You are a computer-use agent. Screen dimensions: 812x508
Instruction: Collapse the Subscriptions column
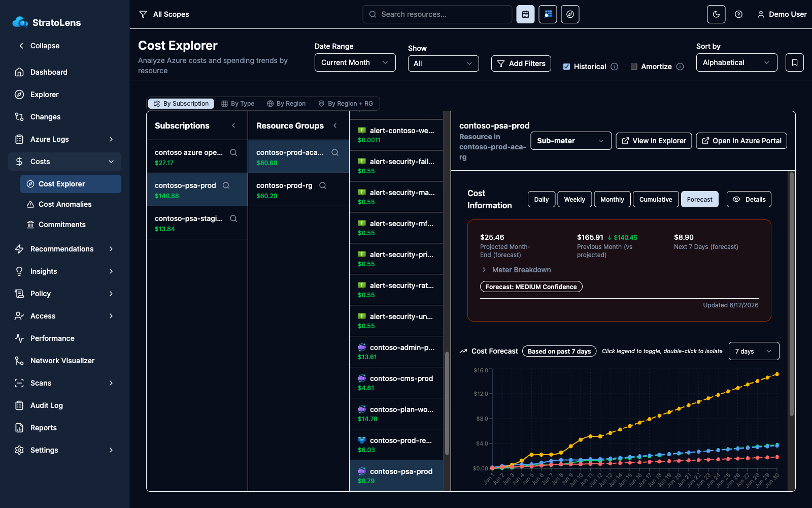233,125
